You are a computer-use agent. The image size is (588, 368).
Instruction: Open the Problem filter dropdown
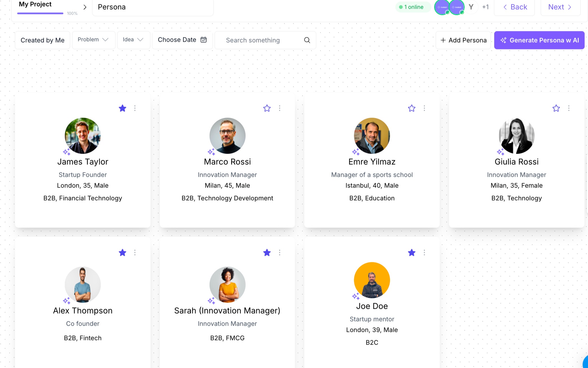[x=93, y=39]
